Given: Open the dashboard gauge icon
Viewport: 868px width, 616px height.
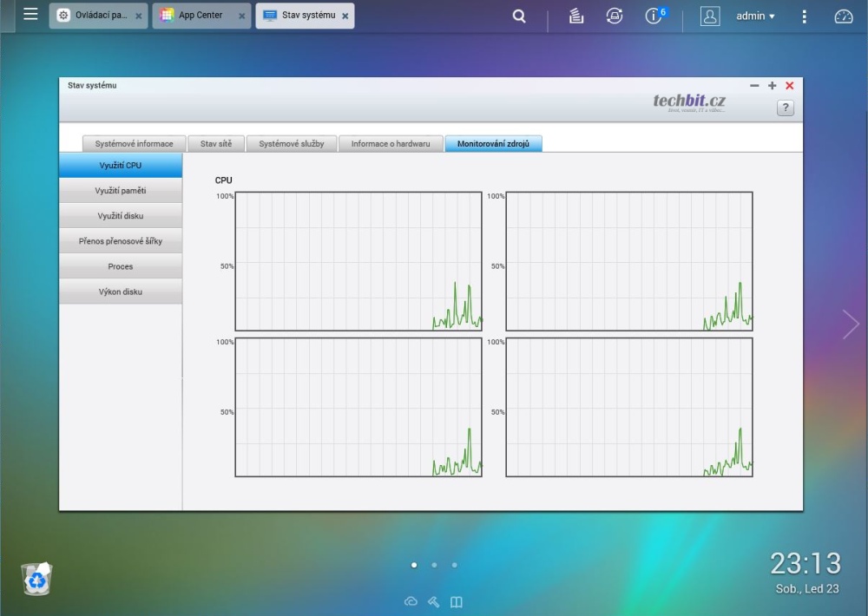Looking at the screenshot, I should click(x=844, y=16).
